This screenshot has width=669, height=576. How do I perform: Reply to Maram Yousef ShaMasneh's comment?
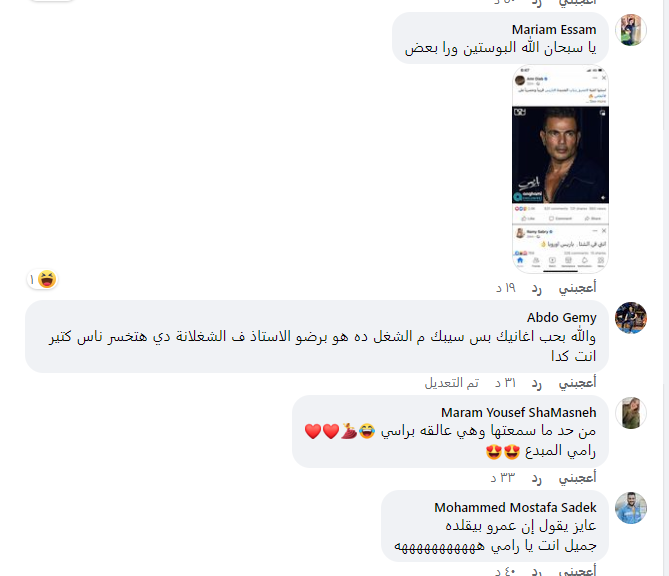coord(537,478)
